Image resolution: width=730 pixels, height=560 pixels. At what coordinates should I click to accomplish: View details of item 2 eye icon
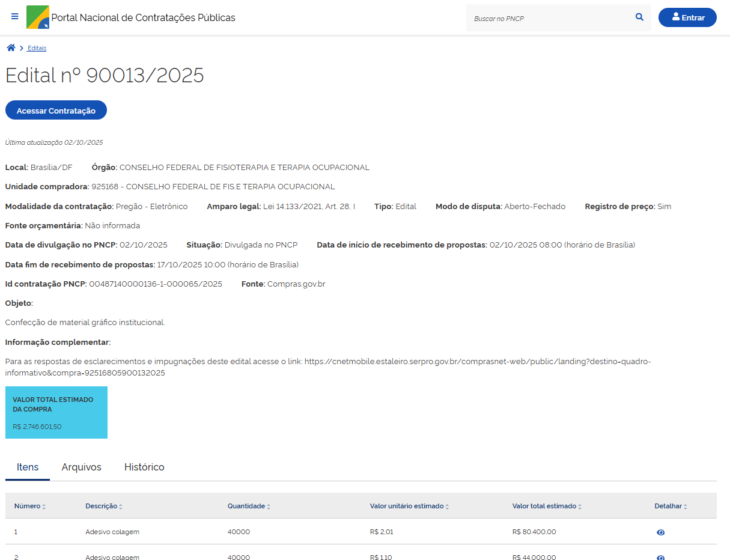point(660,556)
